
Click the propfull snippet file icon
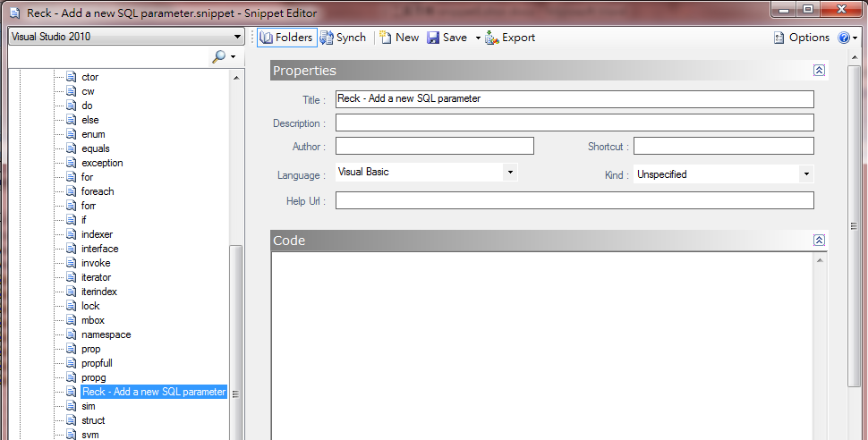click(x=72, y=363)
